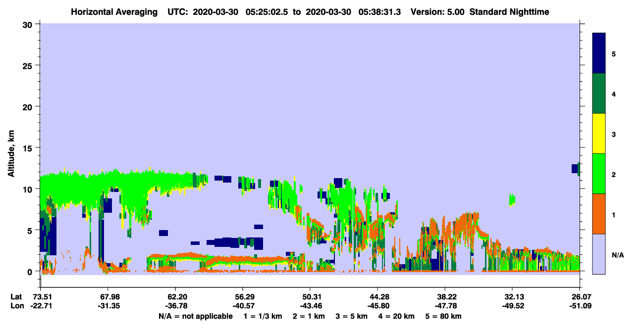
Task: Click the 'Lat' row label
Action: point(16,296)
